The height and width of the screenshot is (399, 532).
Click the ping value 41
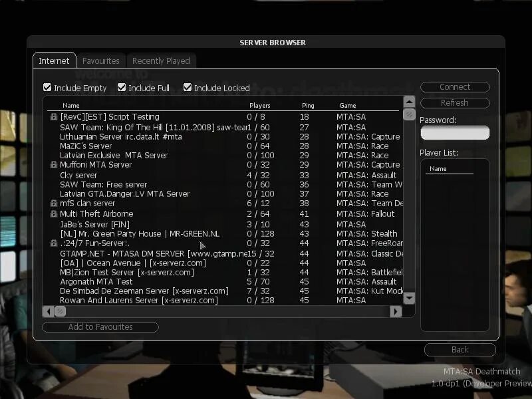(305, 213)
